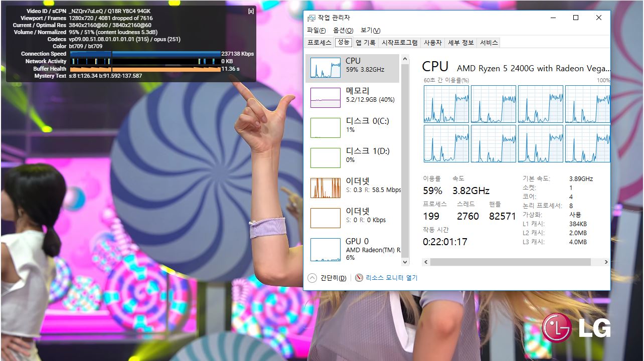Viewport: 644px width, 361px height.
Task: Open the 옵션(O) menu
Action: 343,31
